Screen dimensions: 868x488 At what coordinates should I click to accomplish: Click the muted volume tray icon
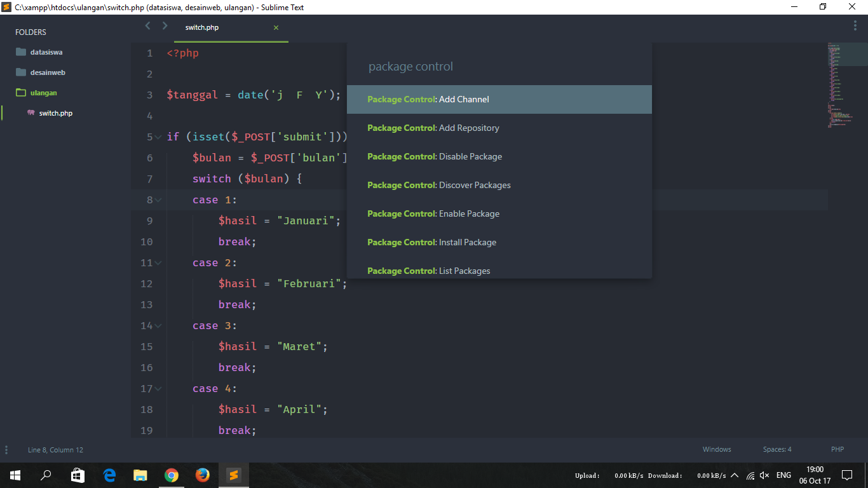pyautogui.click(x=764, y=475)
